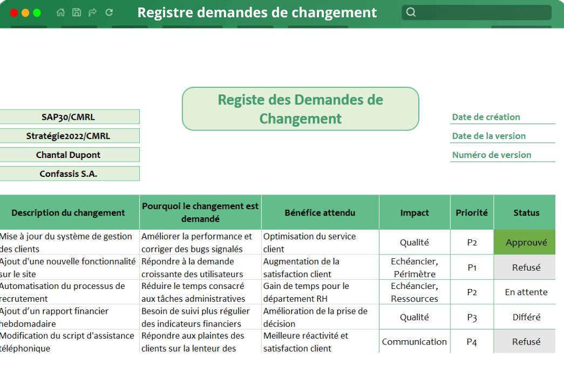Screen dimensions: 564x392
Task: Click the magnifier icon in the search bar
Action: pos(411,11)
